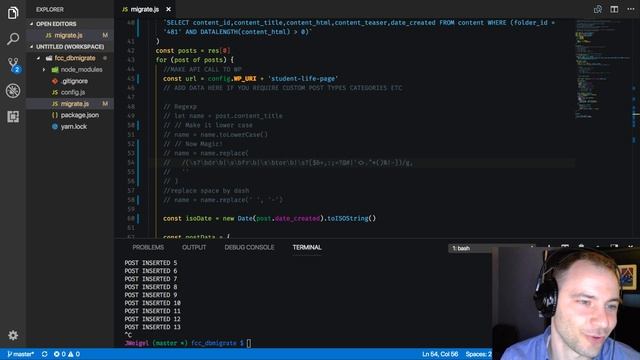The height and width of the screenshot is (360, 640).
Task: Click 'POST INSERTED 13' terminal line
Action: pos(152,327)
